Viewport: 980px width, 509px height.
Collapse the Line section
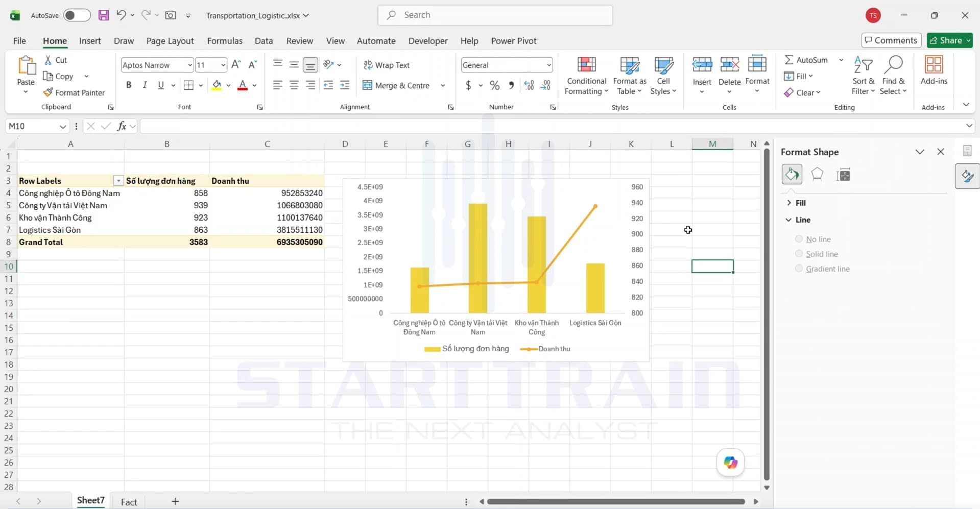[x=798, y=220]
